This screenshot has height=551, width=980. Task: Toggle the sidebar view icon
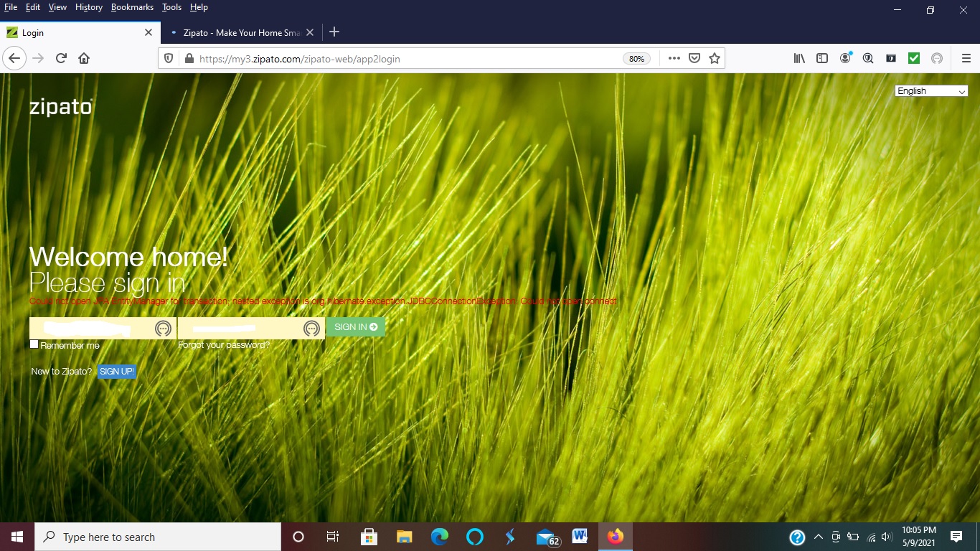[822, 59]
